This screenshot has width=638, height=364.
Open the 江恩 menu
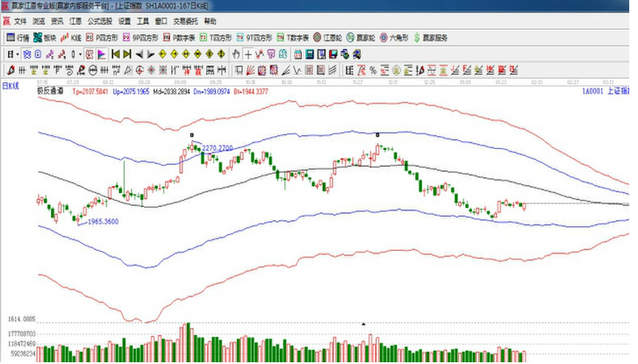coord(76,20)
